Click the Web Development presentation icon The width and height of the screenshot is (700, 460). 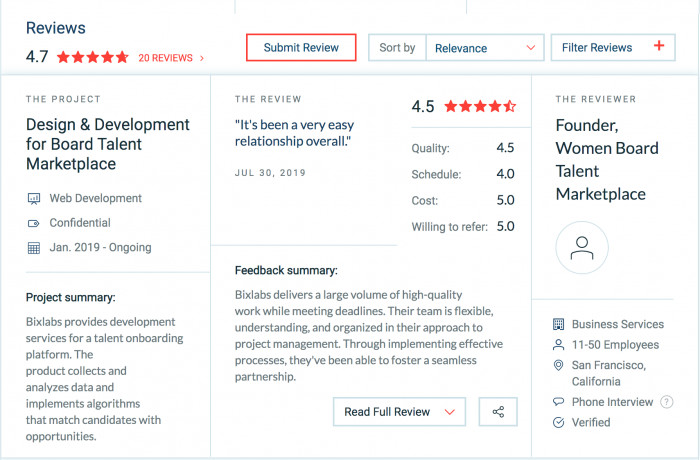pos(34,198)
